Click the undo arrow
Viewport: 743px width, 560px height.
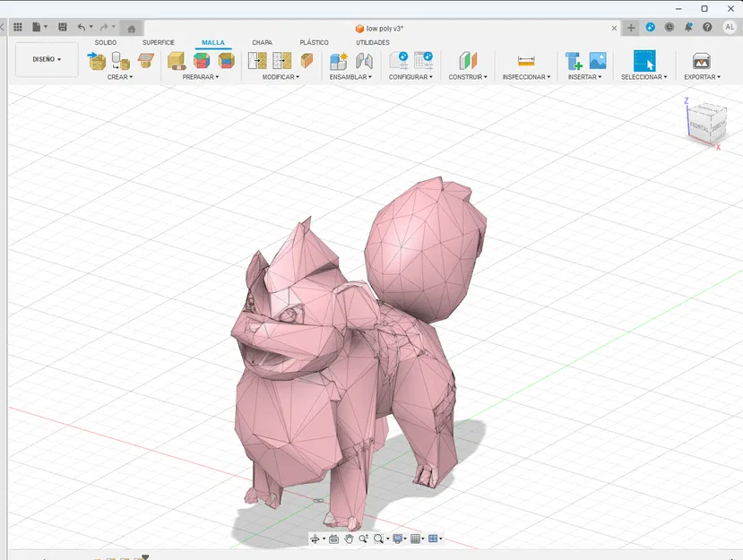pyautogui.click(x=82, y=27)
